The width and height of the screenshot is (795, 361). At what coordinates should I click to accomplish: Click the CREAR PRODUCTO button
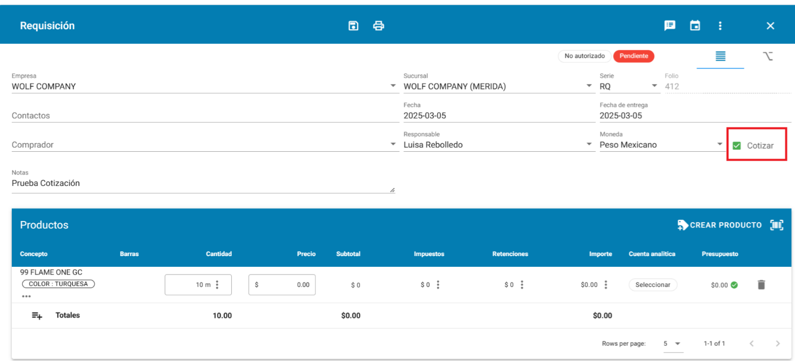[x=719, y=225]
